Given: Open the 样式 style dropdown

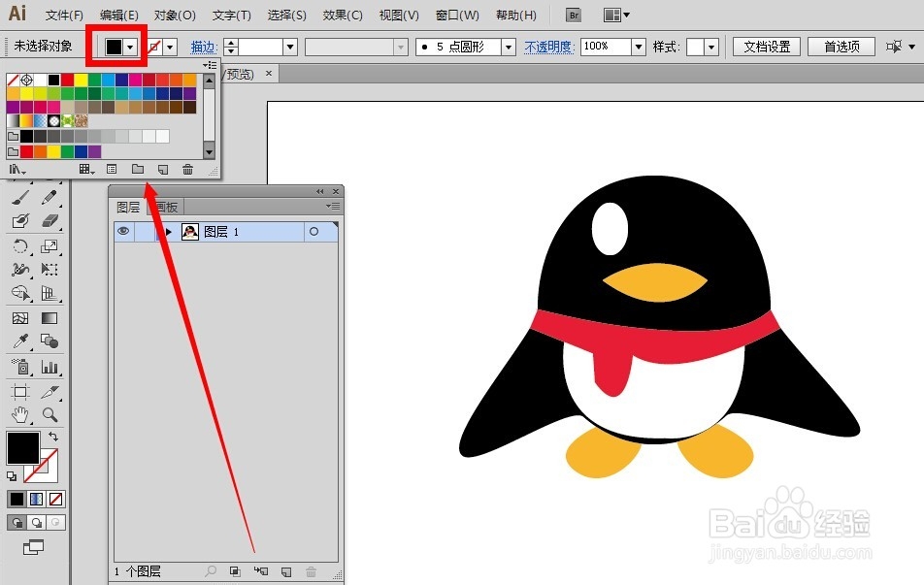Looking at the screenshot, I should [711, 48].
